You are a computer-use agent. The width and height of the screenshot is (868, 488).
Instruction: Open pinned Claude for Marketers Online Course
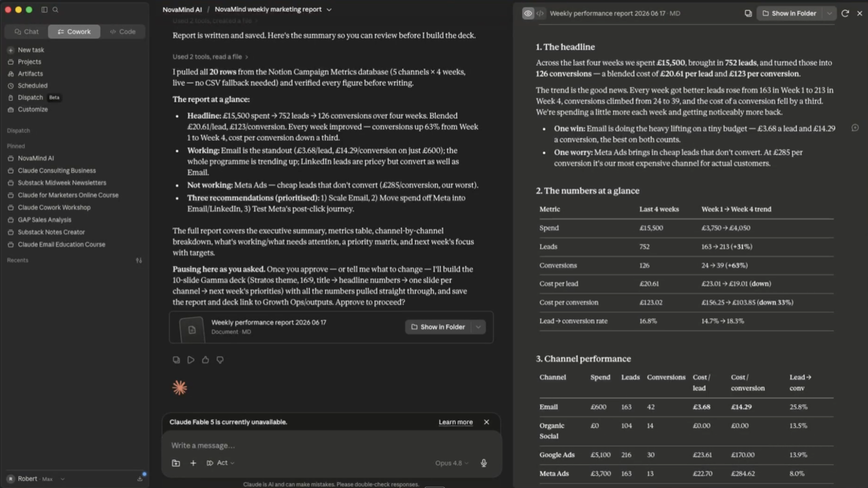point(68,195)
